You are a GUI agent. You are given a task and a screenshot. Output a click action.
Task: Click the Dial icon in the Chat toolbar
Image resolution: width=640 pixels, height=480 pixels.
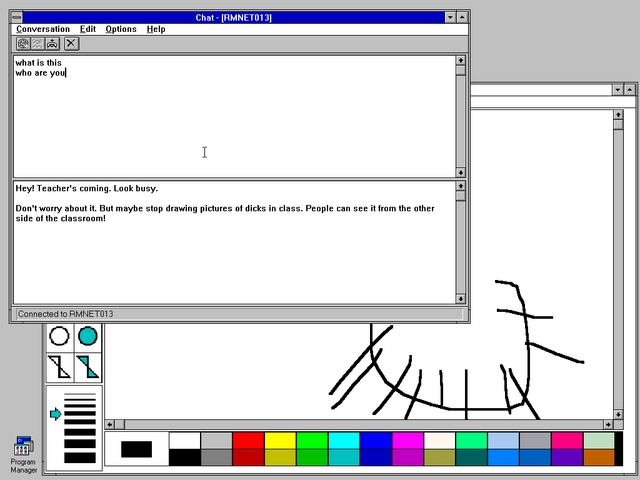click(x=23, y=43)
